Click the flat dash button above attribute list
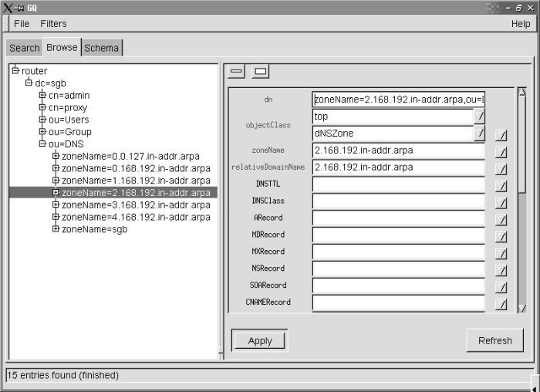Image resolution: width=540 pixels, height=392 pixels. 237,72
